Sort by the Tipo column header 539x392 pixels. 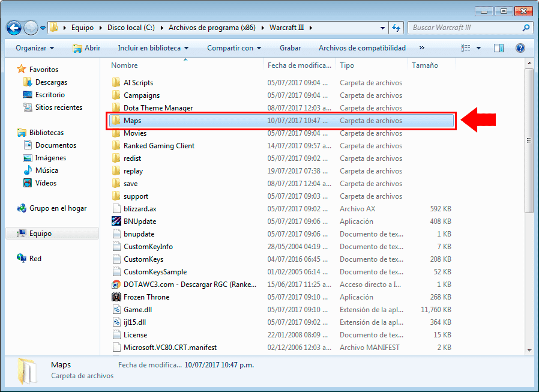click(x=372, y=65)
